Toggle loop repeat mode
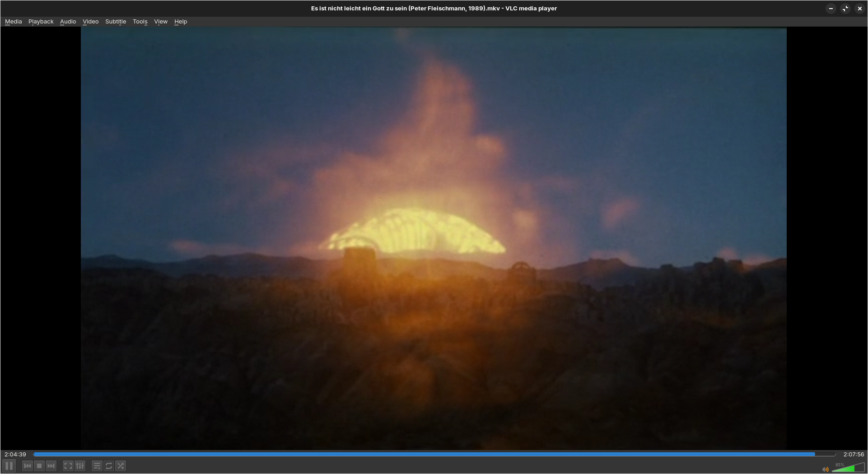868x474 pixels. pos(109,466)
